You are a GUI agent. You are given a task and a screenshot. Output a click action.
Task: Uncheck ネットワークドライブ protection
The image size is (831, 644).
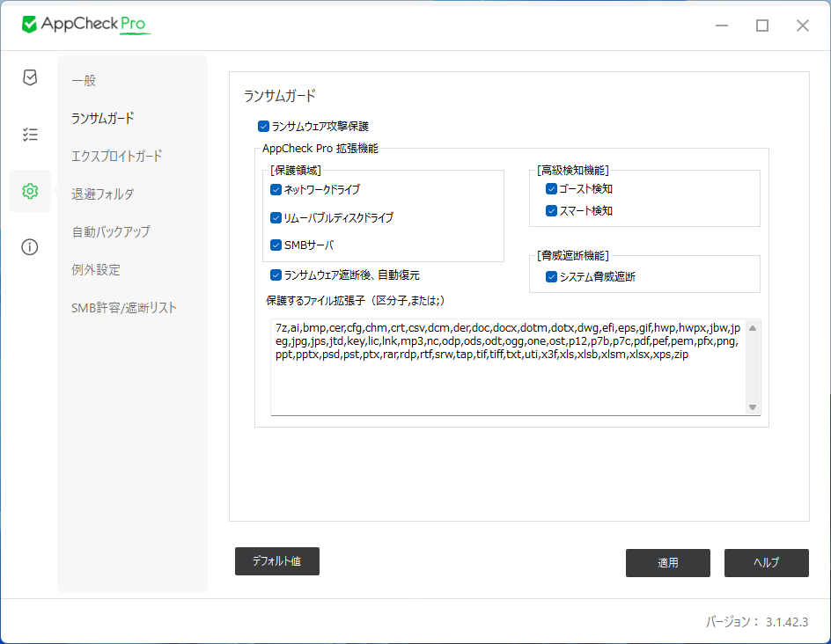point(276,189)
